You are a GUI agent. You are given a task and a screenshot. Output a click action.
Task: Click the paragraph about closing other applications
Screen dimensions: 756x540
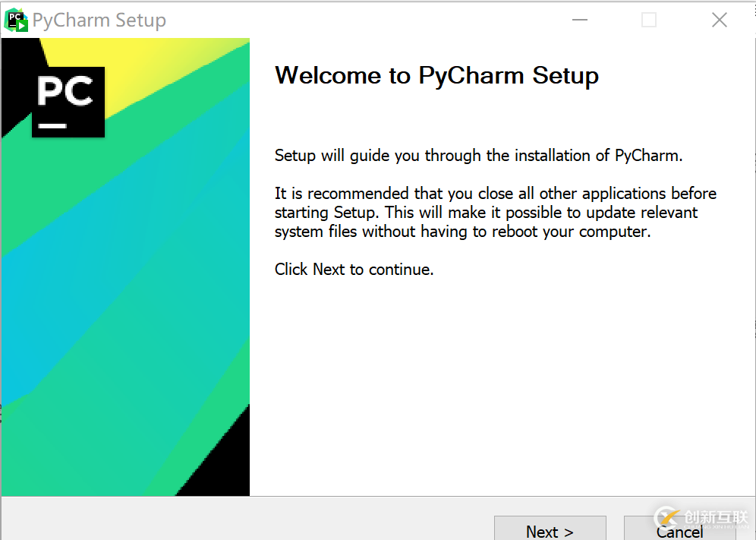pos(494,212)
